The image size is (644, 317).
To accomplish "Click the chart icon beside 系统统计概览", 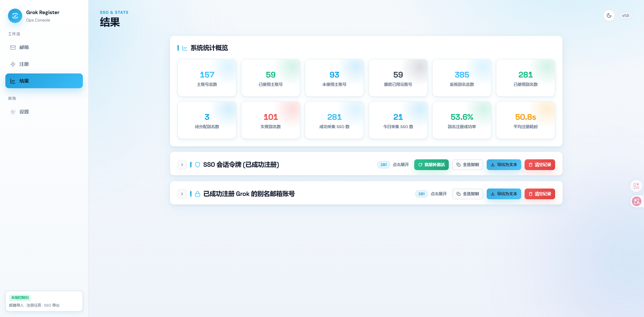I will click(185, 48).
